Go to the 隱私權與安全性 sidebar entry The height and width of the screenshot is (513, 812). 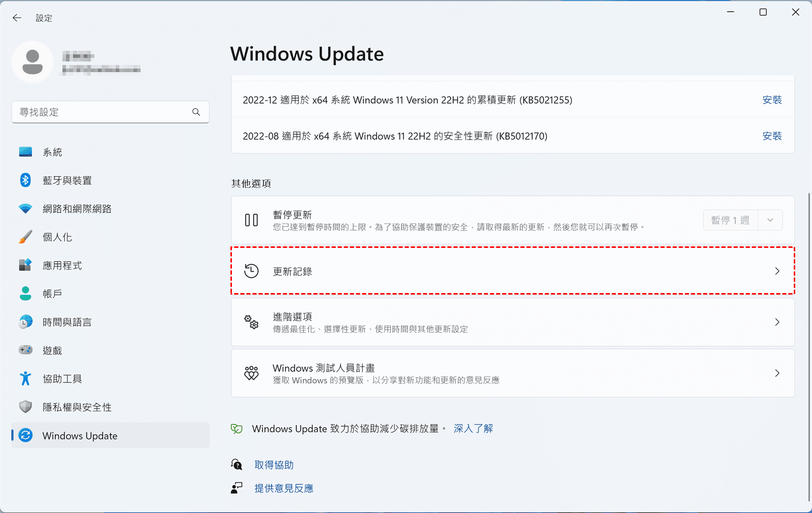pos(110,407)
